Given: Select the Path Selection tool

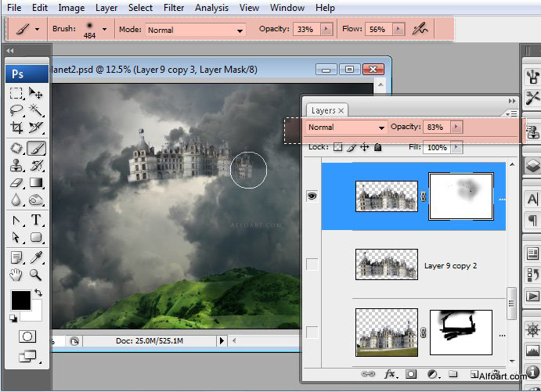Looking at the screenshot, I should 16,237.
